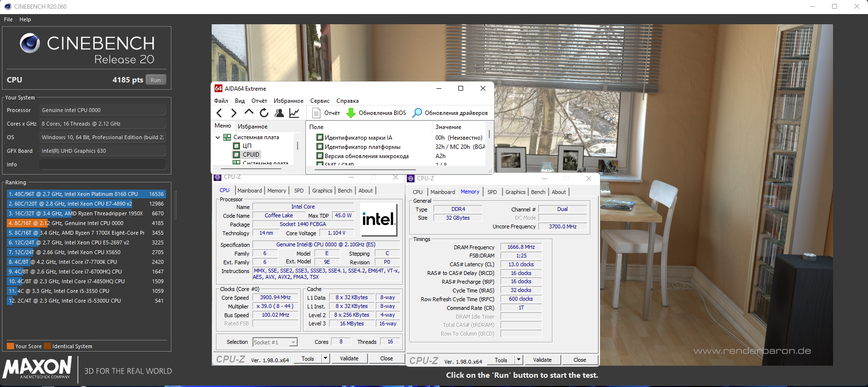Go up one level in AIDA64
Screen dimensions: 868x387
tap(249, 113)
